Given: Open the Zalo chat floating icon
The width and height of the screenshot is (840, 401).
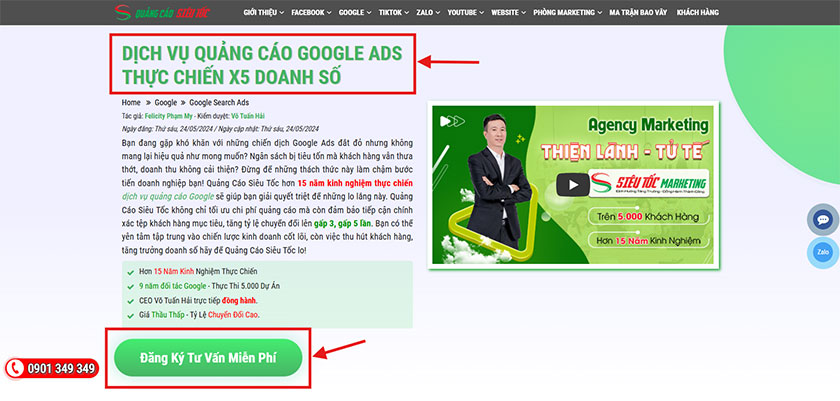Looking at the screenshot, I should 823,252.
